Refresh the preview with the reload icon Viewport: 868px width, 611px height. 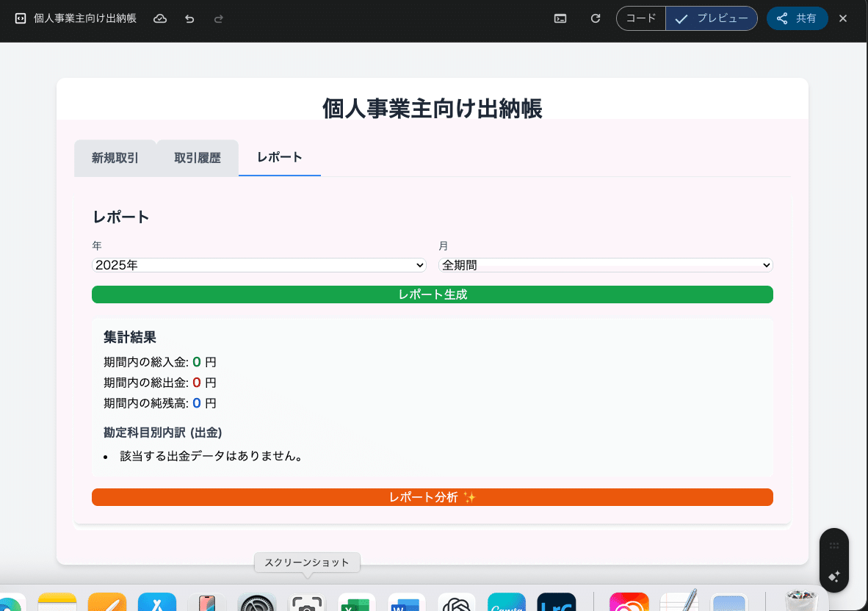(x=596, y=18)
